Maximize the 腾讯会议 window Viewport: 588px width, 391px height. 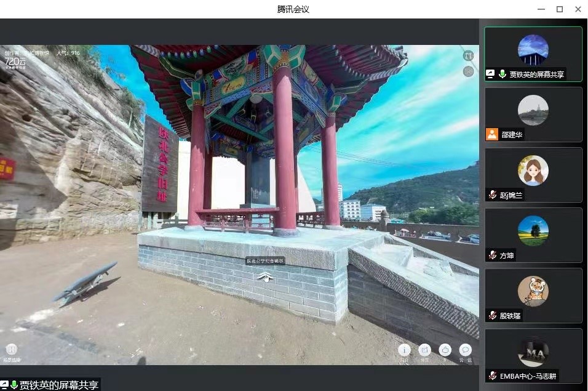click(x=560, y=9)
